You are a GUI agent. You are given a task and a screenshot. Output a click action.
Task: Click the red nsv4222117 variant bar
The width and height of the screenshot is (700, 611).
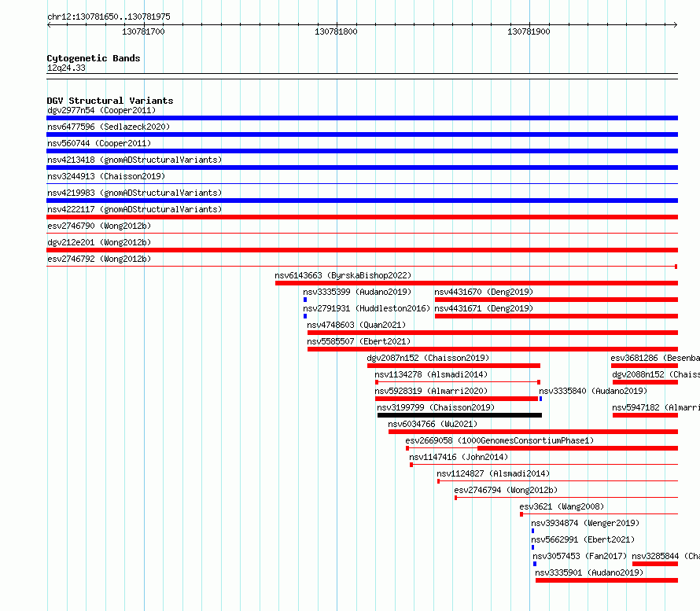[x=362, y=217]
